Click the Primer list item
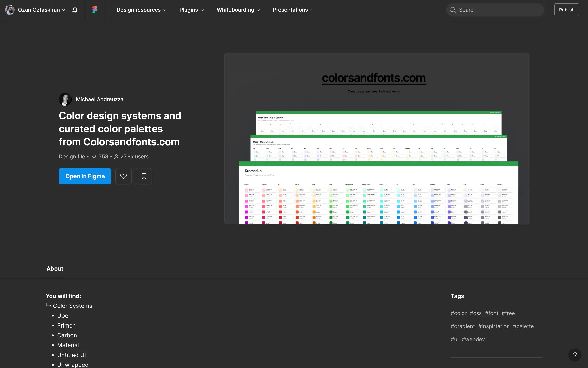Viewport: 588px width, 368px height. tap(66, 326)
